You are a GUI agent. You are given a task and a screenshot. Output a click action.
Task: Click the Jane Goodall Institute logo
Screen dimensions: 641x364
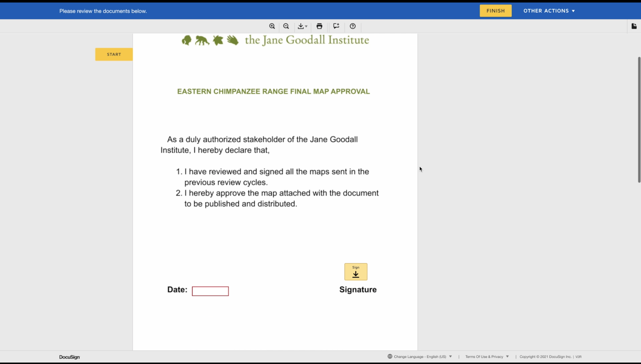tap(275, 40)
